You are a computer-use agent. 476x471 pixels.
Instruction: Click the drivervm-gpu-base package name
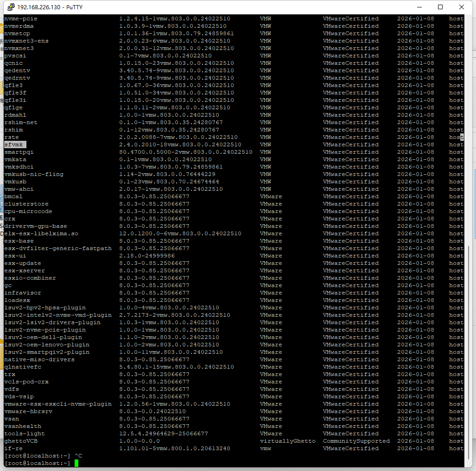[36, 226]
